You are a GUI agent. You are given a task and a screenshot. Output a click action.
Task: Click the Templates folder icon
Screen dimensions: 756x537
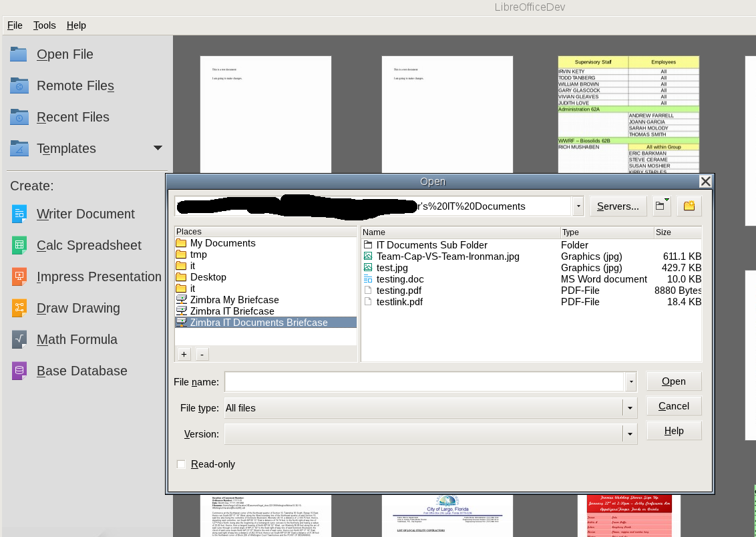pyautogui.click(x=19, y=148)
